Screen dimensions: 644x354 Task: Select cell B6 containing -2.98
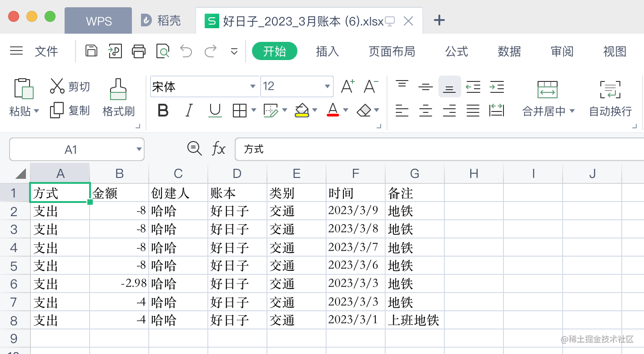point(119,283)
